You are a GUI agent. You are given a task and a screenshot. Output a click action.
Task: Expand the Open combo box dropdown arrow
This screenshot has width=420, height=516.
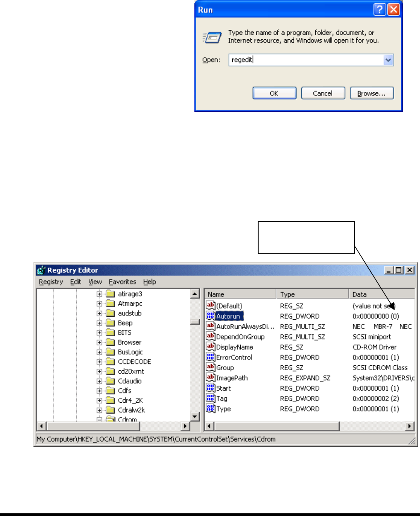[388, 60]
